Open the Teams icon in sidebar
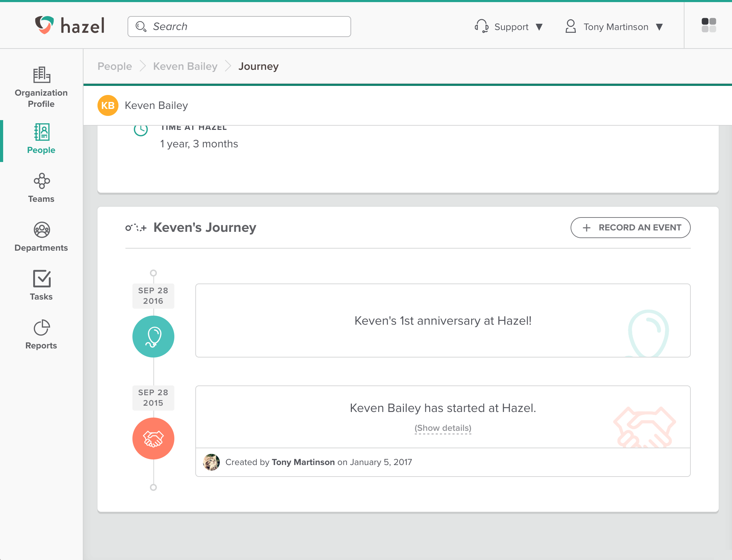 click(42, 181)
